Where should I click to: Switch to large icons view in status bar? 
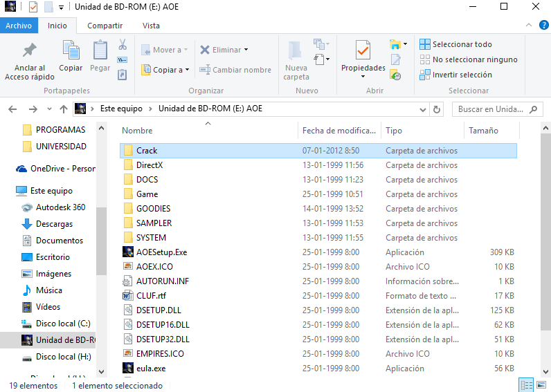click(541, 385)
